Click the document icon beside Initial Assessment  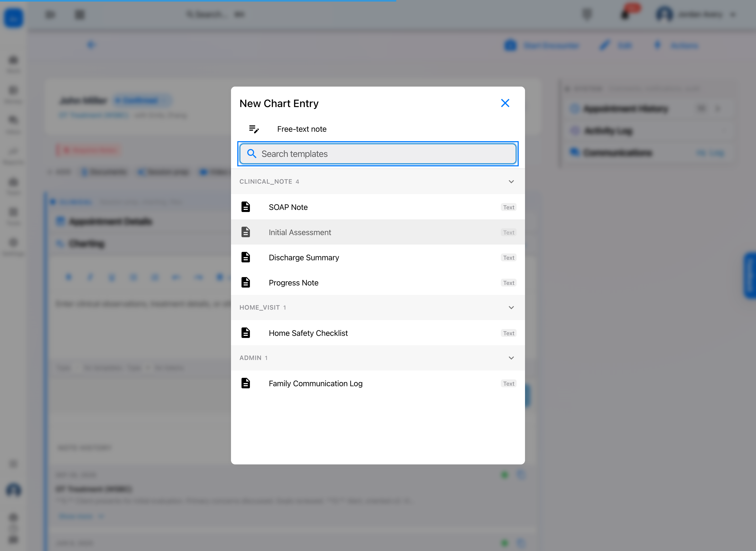pos(245,232)
